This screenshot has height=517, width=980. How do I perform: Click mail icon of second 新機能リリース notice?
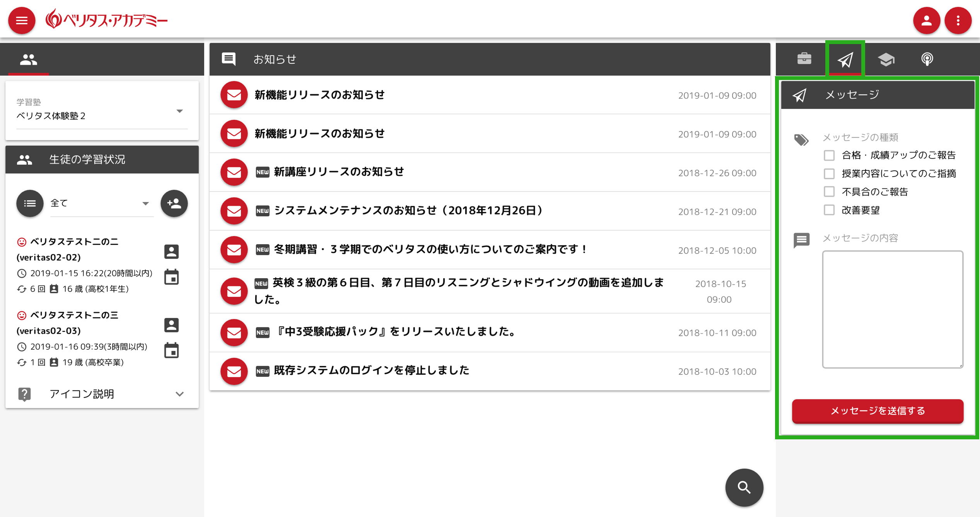tap(234, 134)
